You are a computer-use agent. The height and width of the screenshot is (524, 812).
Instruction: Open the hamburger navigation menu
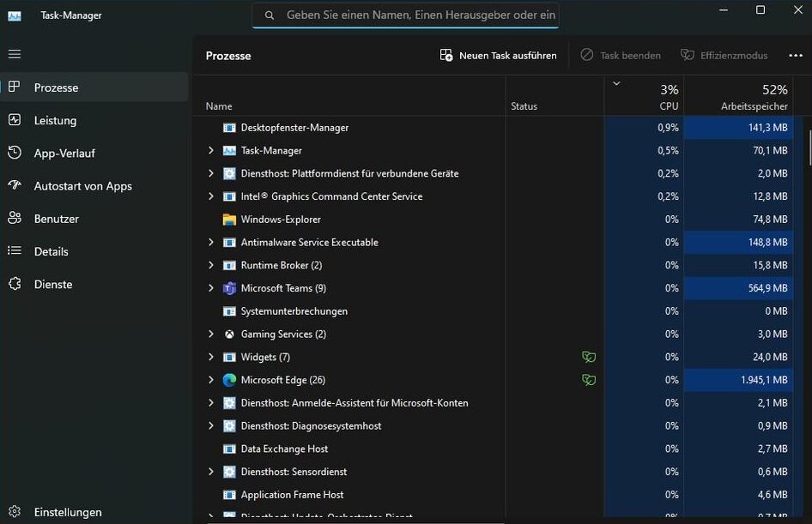15,54
